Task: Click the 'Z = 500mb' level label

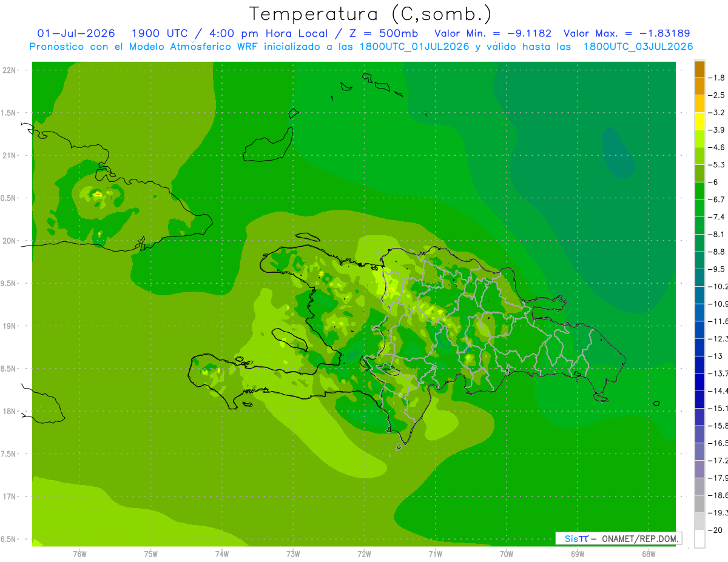Action: pos(382,33)
